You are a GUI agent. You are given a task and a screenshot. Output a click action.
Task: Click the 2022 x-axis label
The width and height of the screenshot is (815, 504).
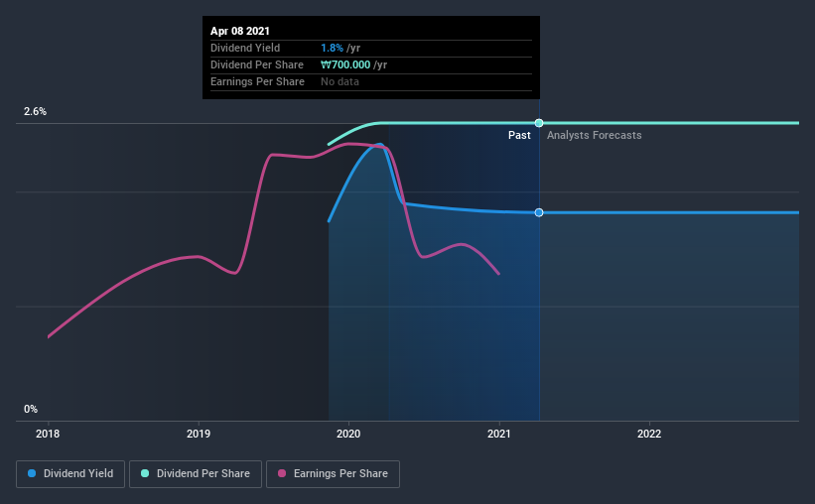[649, 434]
